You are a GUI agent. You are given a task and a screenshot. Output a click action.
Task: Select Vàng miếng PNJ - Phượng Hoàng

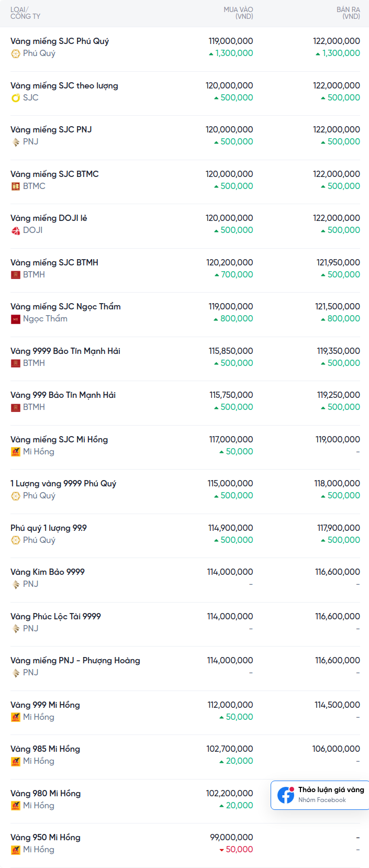tap(75, 661)
